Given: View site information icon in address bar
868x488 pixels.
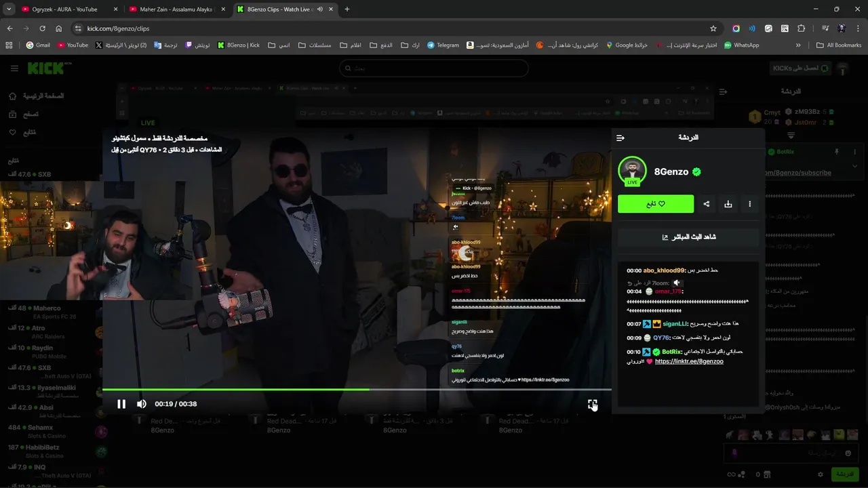Looking at the screenshot, I should (x=78, y=28).
